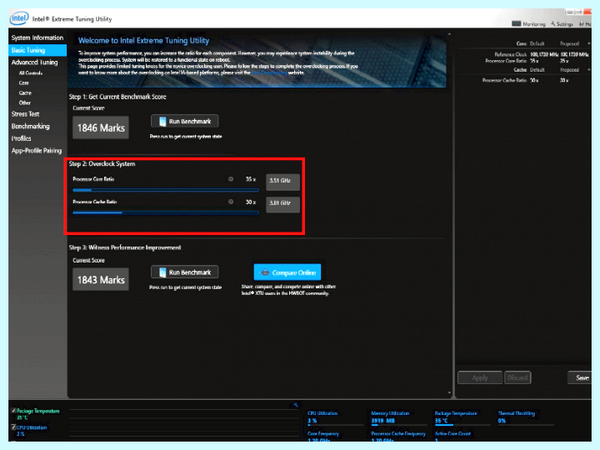Open Core under Advanced Tuning
This screenshot has width=600, height=450.
click(x=24, y=83)
